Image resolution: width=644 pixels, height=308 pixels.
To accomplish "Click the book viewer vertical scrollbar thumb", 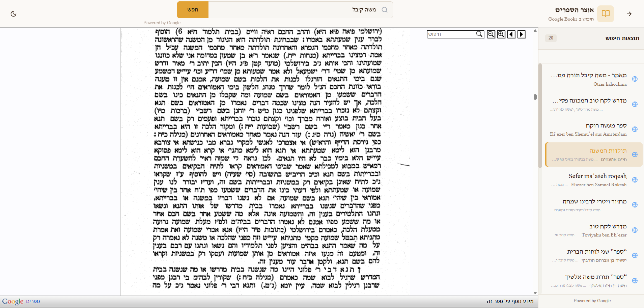I will pos(535,97).
